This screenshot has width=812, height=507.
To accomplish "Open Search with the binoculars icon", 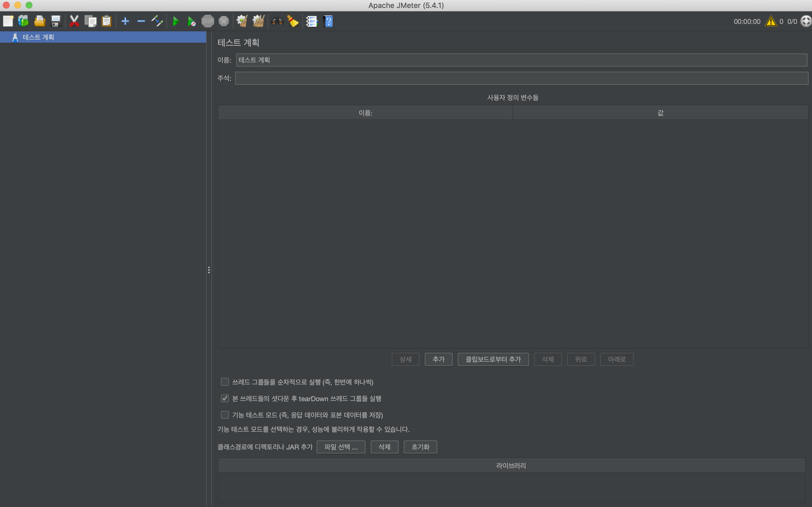I will point(277,21).
